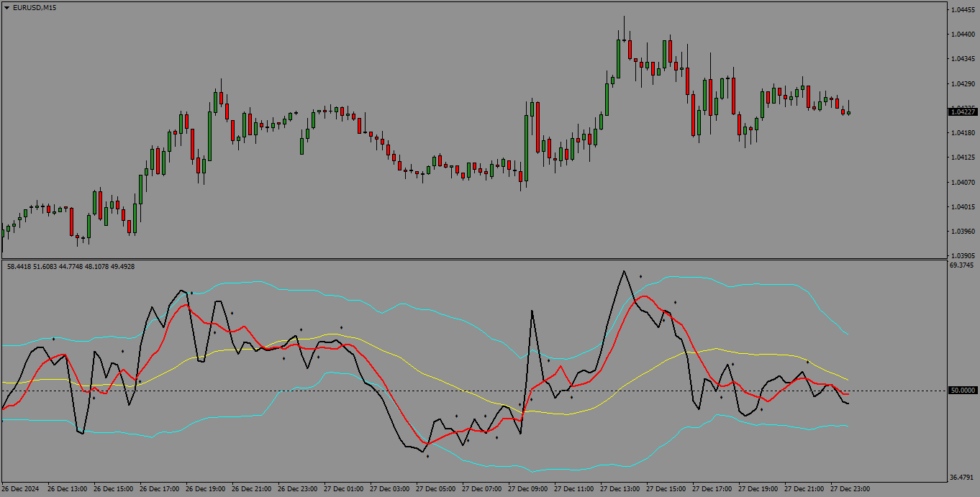
Task: Click the 1.04070 price axis label
Action: pos(963,182)
